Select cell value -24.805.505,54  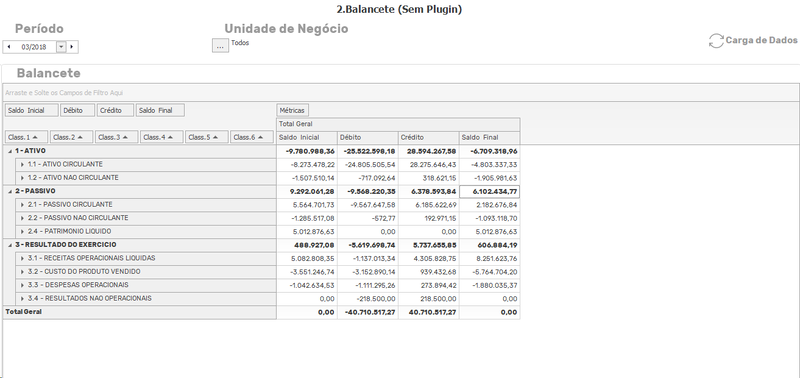(367, 165)
